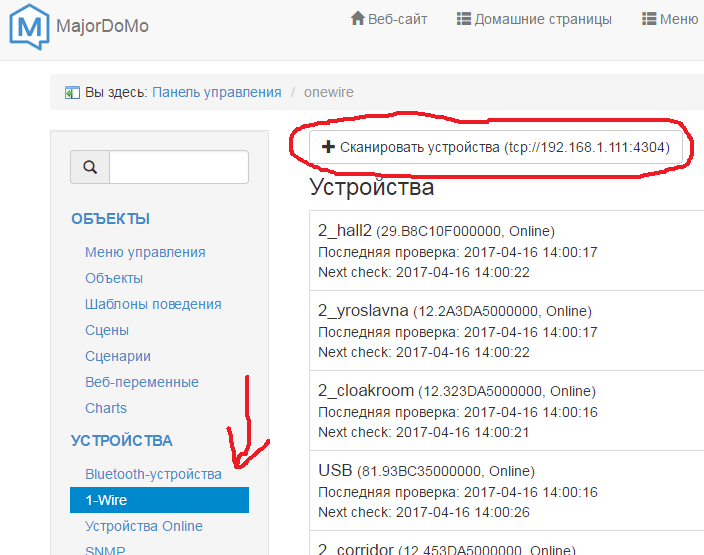The height and width of the screenshot is (555, 704).
Task: Open Устройства Online sidebar link
Action: pyautogui.click(x=144, y=526)
